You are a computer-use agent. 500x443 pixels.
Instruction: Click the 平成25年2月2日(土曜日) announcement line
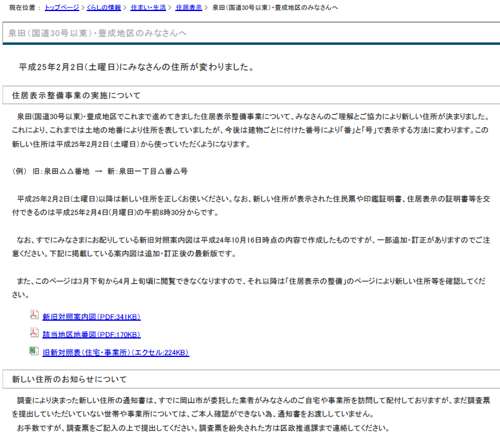coord(137,67)
